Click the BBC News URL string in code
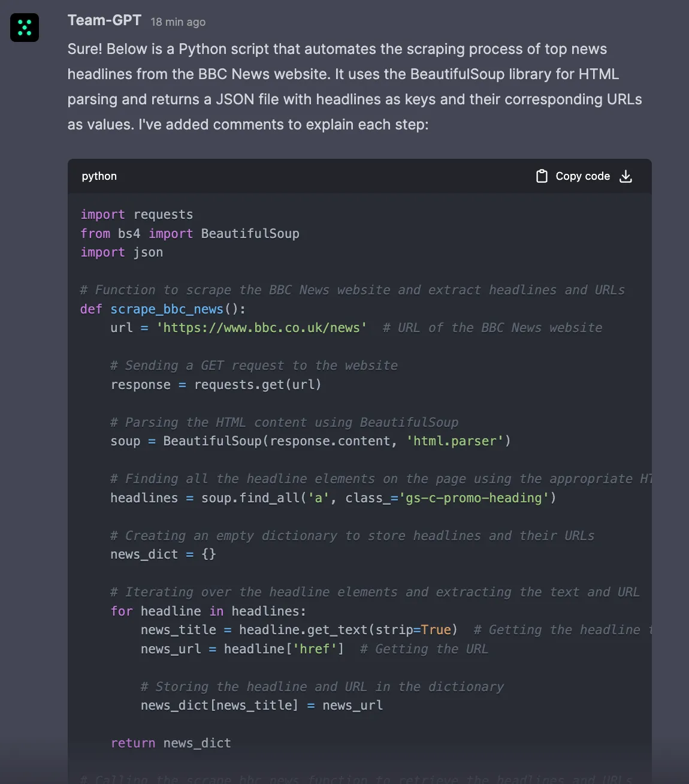Viewport: 689px width, 784px height. click(x=261, y=328)
